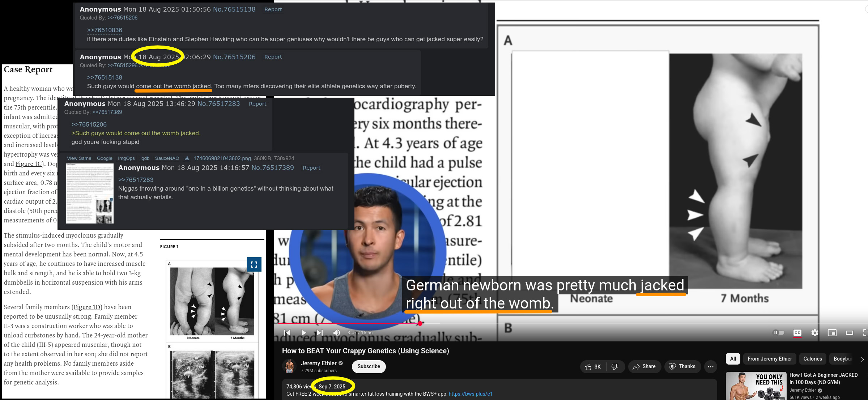The width and height of the screenshot is (868, 400).
Task: Open the bws.plus/e1 link
Action: (x=470, y=394)
